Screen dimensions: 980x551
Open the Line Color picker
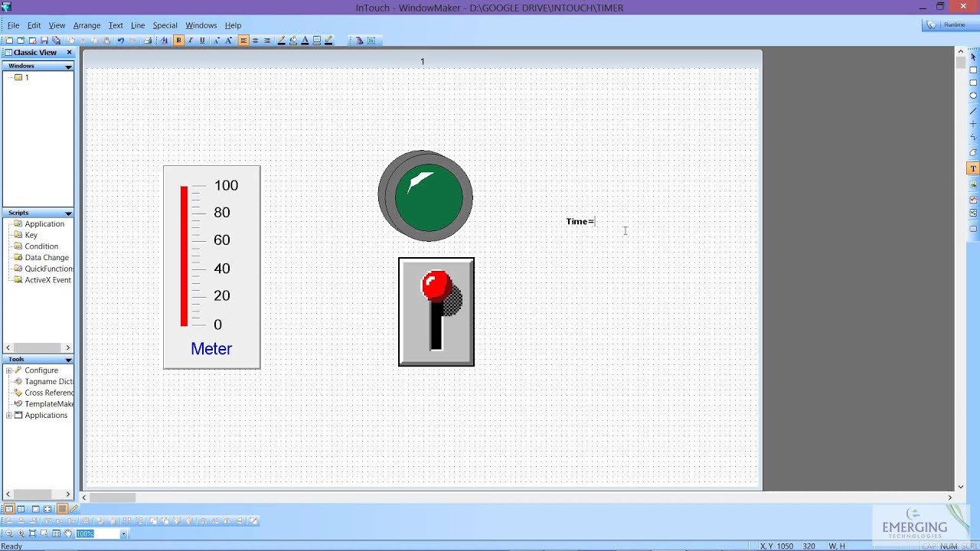point(281,41)
